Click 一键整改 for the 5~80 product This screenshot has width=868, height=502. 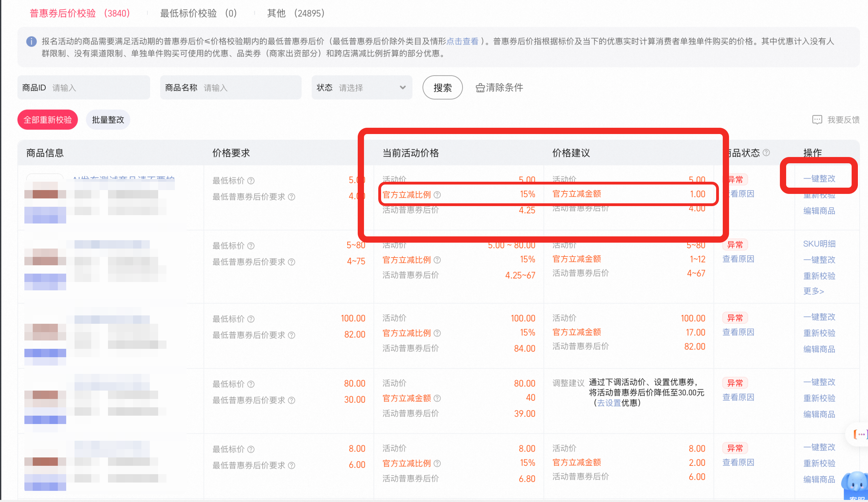(819, 260)
